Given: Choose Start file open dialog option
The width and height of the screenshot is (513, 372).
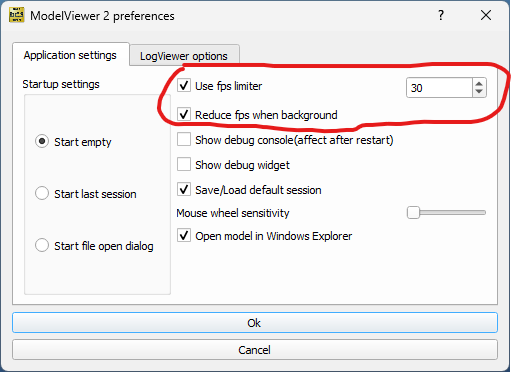Looking at the screenshot, I should pyautogui.click(x=42, y=245).
